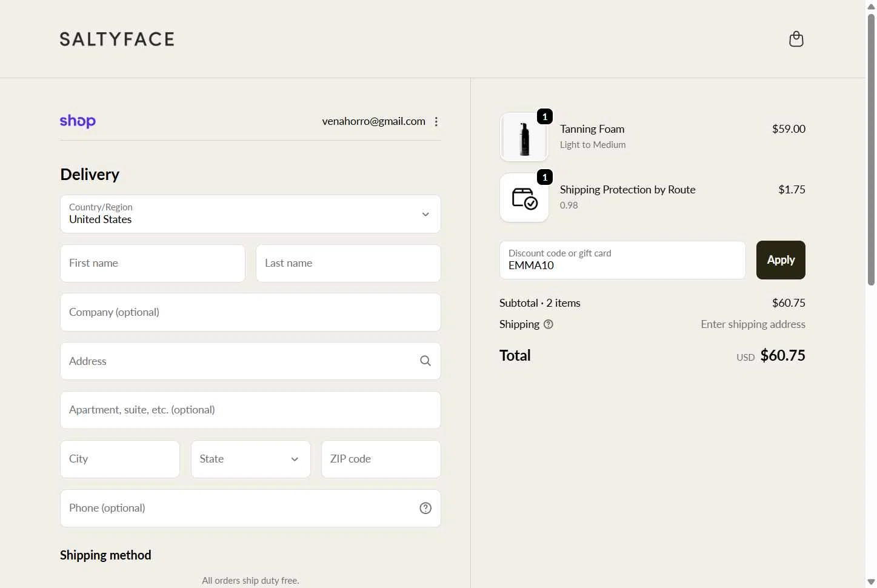This screenshot has height=588, width=877.
Task: Click the Tanning Foam product name
Action: coord(592,129)
